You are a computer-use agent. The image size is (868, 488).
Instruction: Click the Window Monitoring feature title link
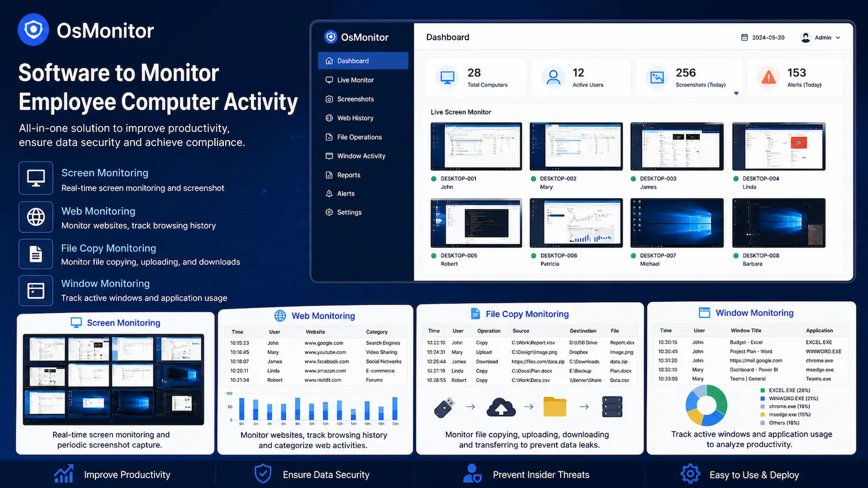[x=105, y=283]
